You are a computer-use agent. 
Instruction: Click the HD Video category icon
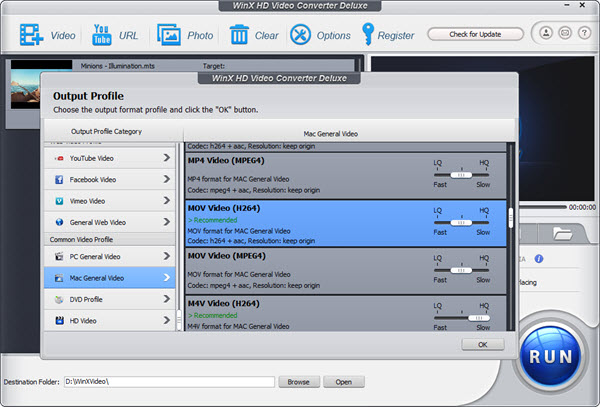click(59, 321)
